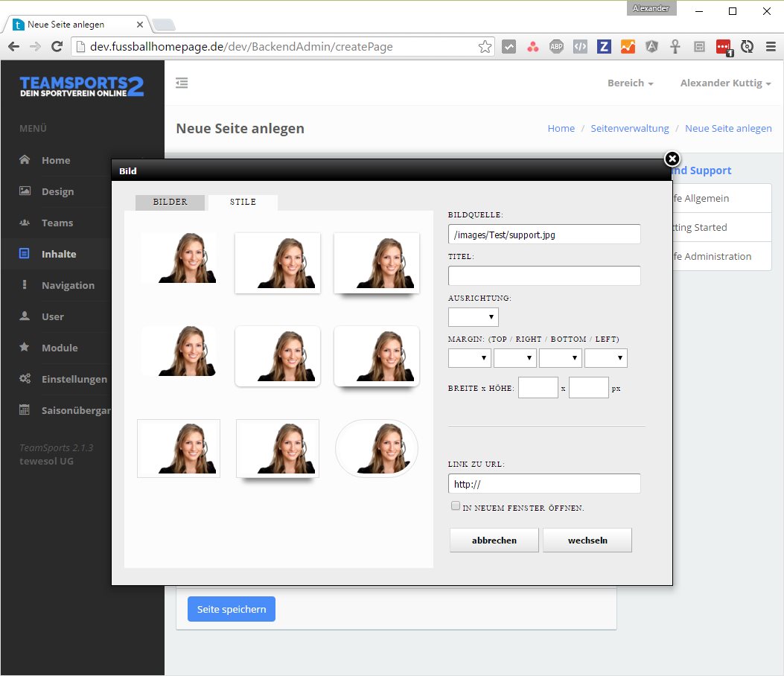
Task: Enable 'In neuem Fenster öffnen' checkbox
Action: (456, 506)
